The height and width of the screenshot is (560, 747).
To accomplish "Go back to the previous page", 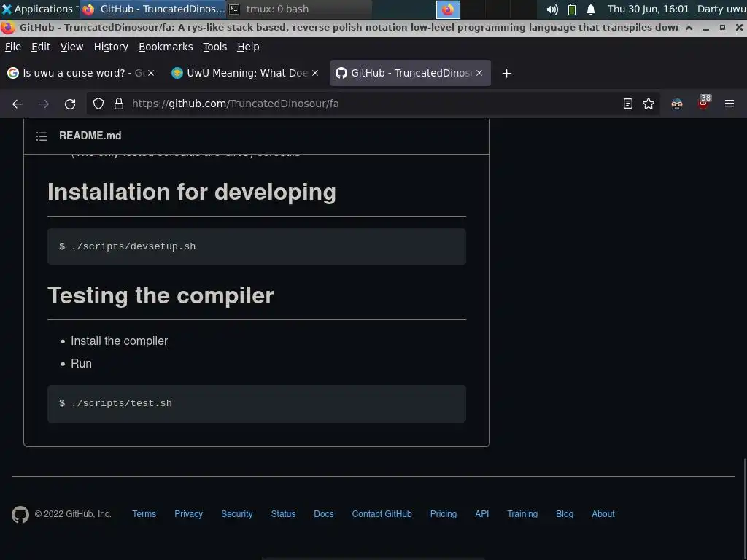I will pos(18,104).
